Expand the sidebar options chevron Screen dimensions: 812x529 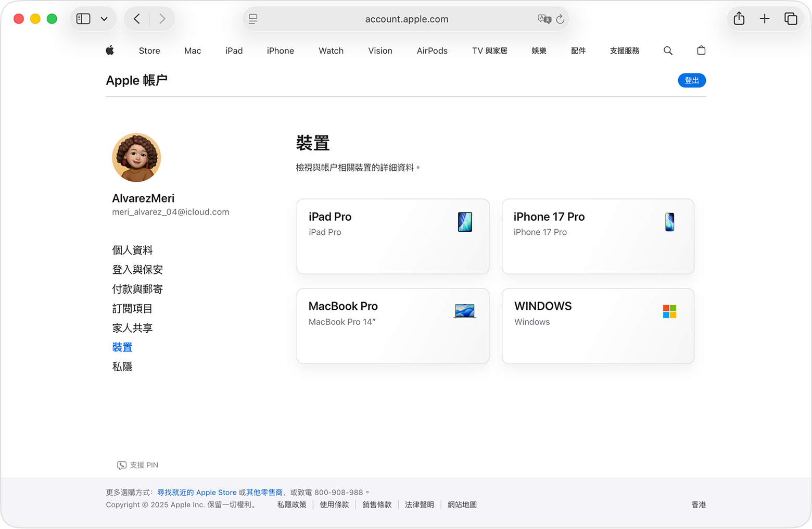click(x=104, y=18)
